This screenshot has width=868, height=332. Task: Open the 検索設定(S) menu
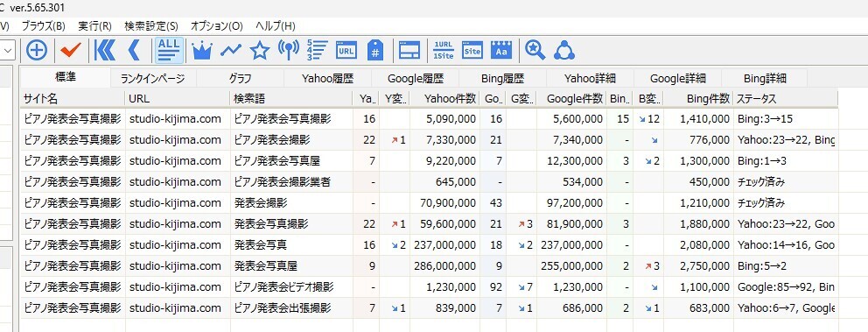coord(151,26)
